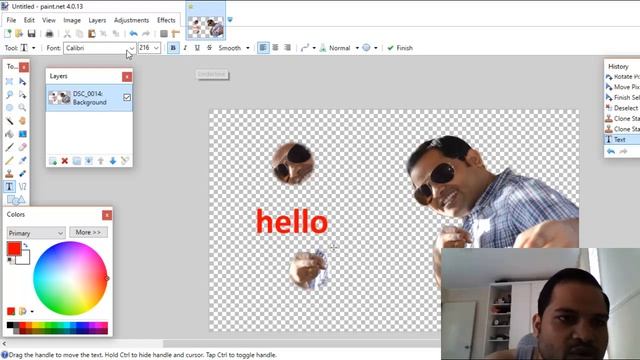Toggle Italic text formatting
640x360 pixels.
(x=185, y=48)
